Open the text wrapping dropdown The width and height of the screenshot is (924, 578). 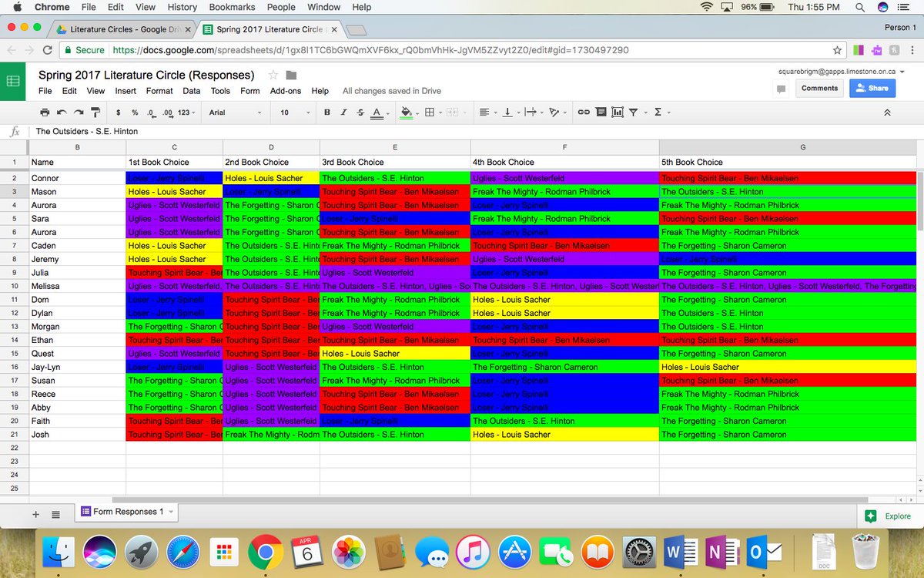(x=532, y=113)
